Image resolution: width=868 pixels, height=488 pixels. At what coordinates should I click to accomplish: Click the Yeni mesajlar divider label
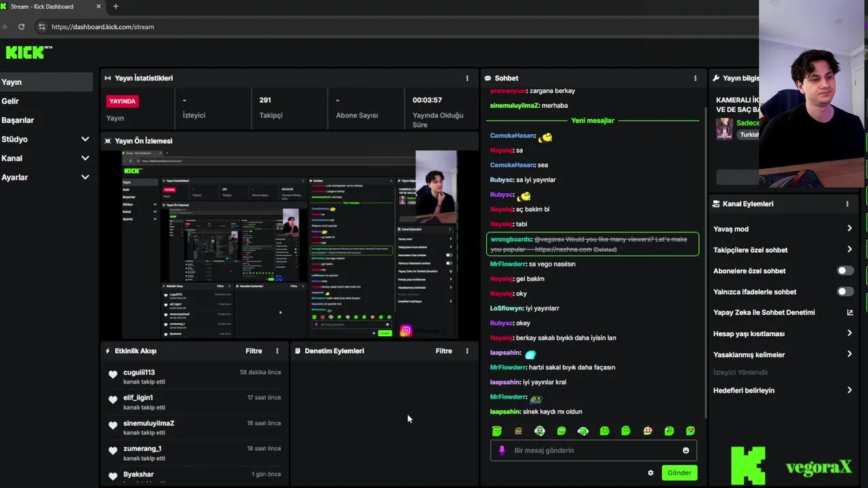click(593, 121)
